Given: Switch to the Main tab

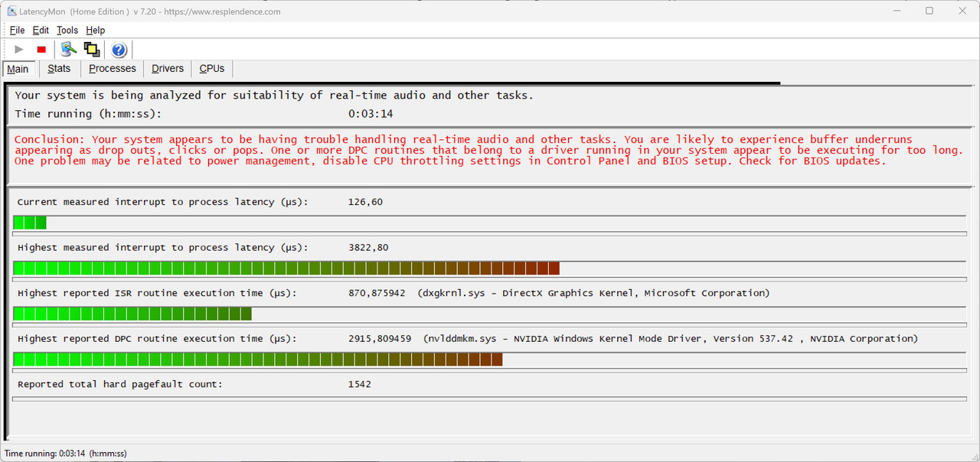Looking at the screenshot, I should 18,69.
